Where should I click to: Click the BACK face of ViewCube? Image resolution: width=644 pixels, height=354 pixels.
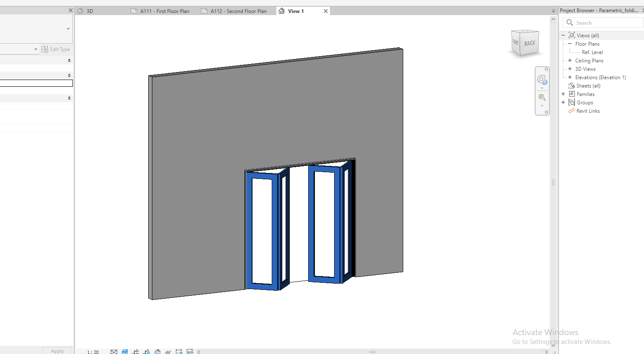530,43
